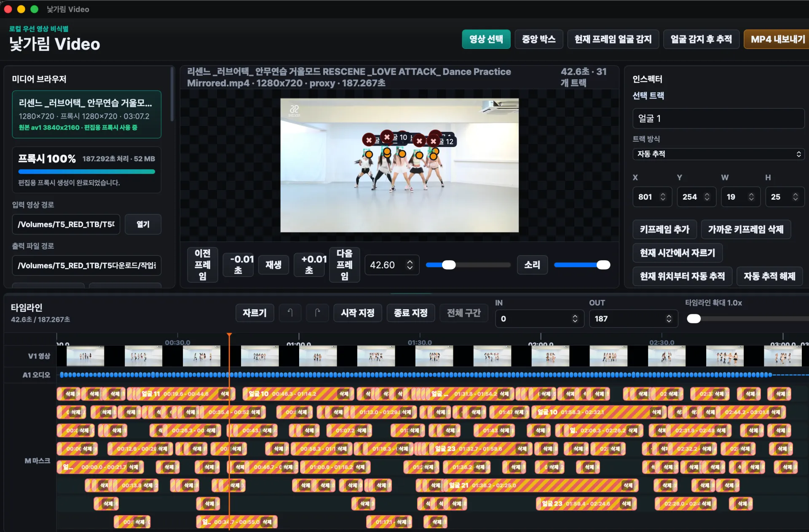Click the first V1 영상 track thumbnail
Screen dimensions: 809x532
86,356
